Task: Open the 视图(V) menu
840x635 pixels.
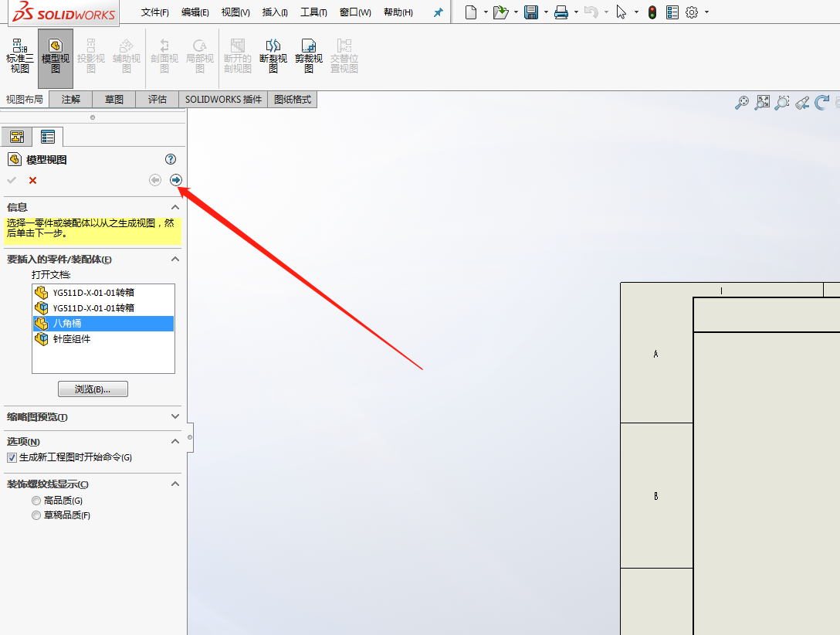Action: (x=235, y=12)
